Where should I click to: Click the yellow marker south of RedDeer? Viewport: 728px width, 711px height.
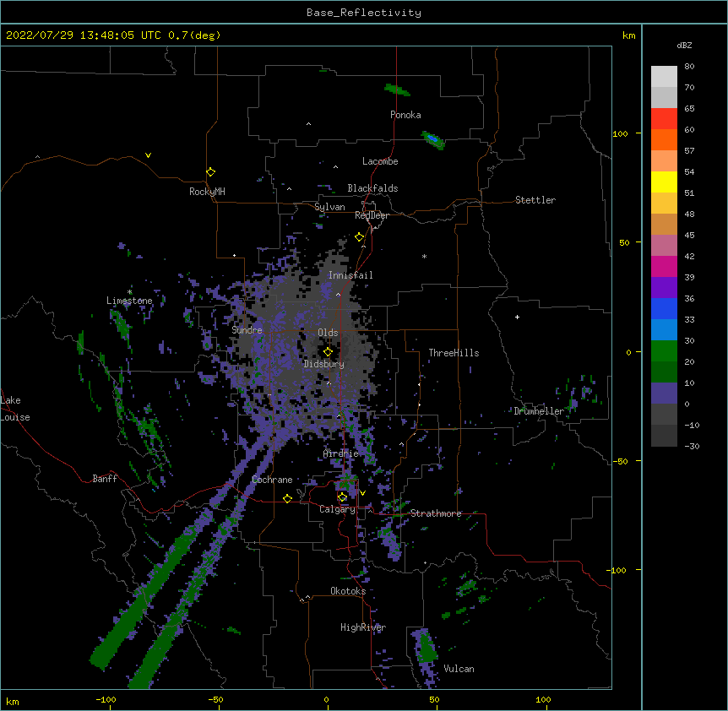pos(360,237)
